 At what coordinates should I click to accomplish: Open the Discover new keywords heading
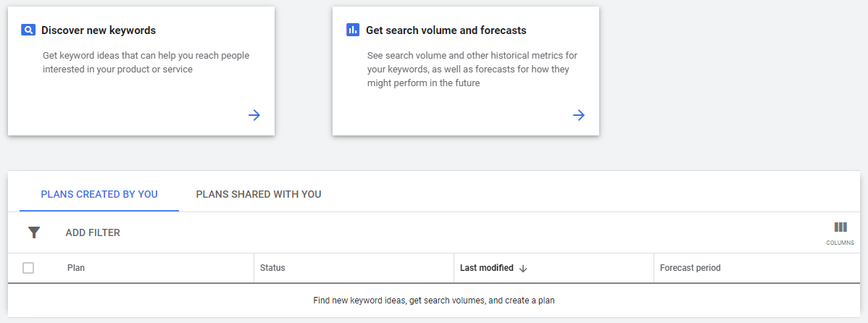pos(99,30)
